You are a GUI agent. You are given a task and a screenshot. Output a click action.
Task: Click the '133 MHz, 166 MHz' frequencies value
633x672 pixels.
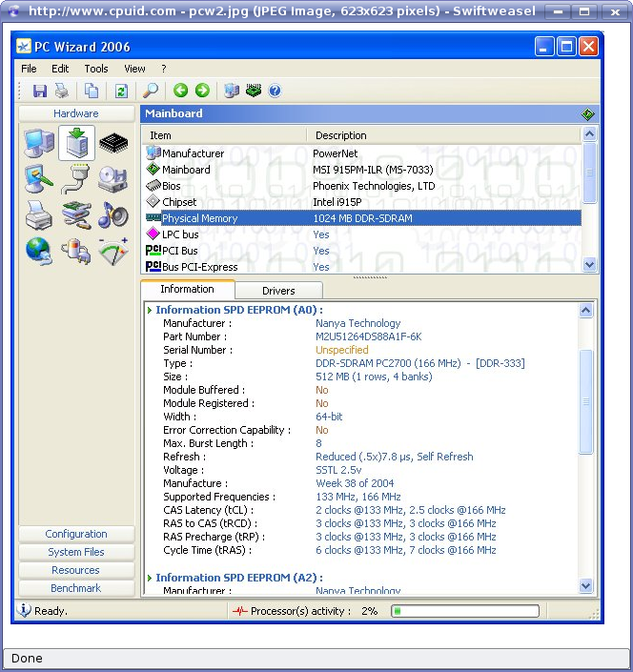[x=357, y=497]
